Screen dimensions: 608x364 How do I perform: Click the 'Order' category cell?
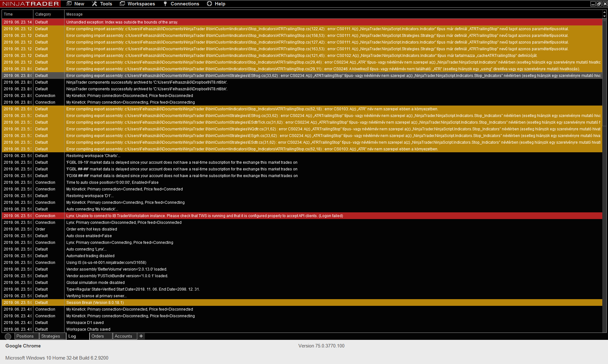coord(49,229)
